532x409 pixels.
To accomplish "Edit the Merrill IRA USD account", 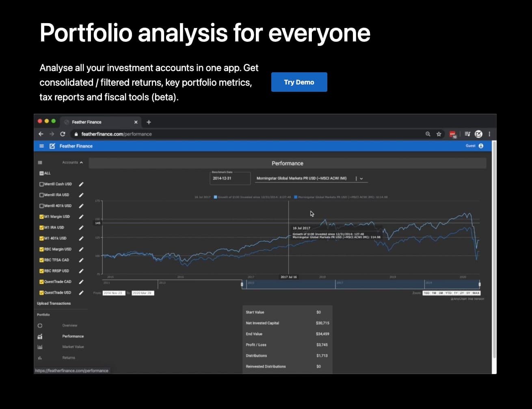I will click(x=81, y=195).
